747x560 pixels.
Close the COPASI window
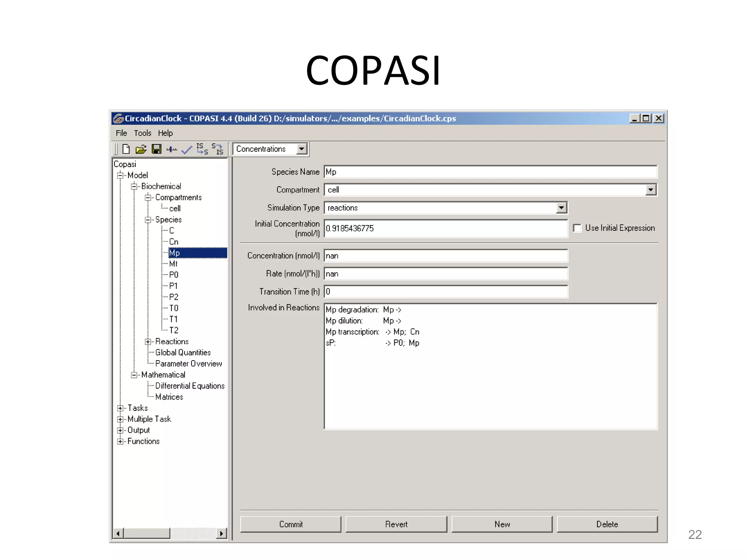coord(658,118)
